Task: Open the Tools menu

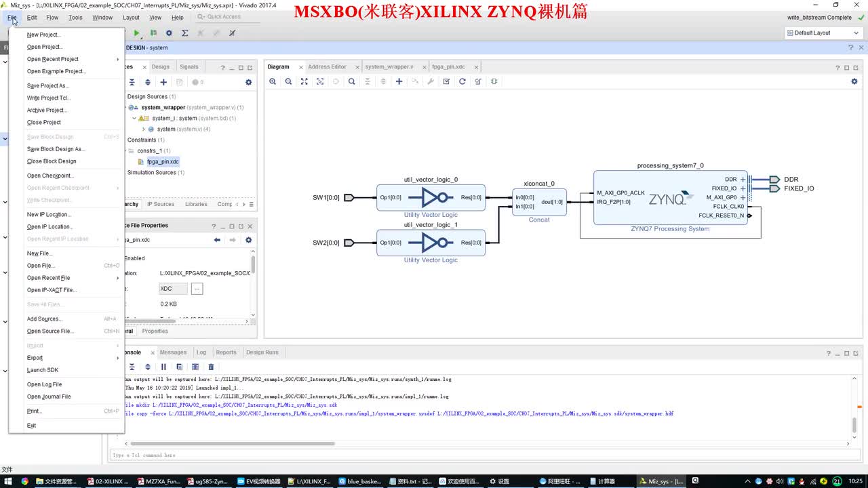Action: coord(75,18)
